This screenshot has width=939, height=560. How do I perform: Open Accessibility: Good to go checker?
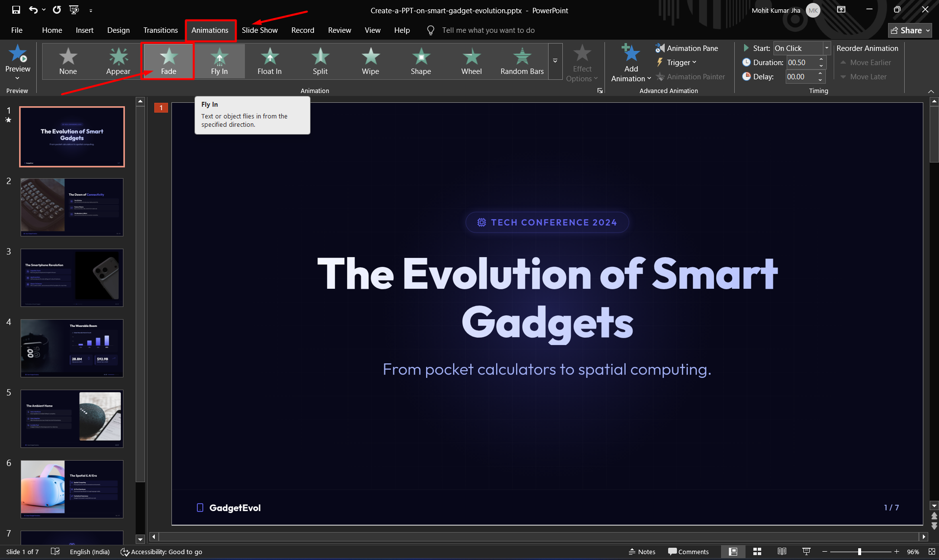tap(161, 552)
